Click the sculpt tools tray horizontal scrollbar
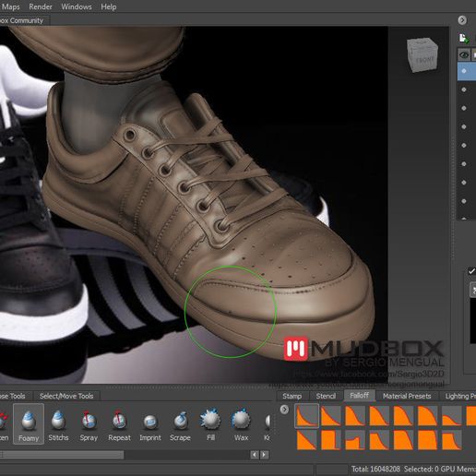The height and width of the screenshot is (476, 476). coord(63,455)
